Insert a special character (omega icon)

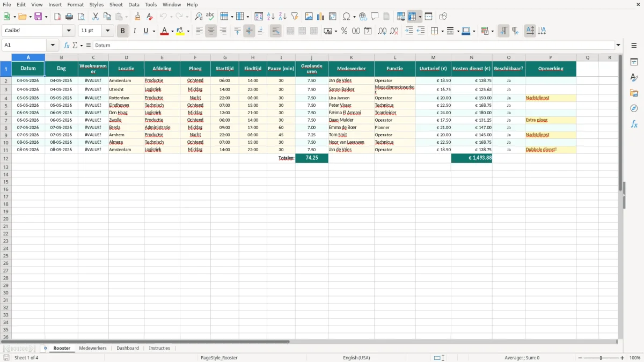tap(347, 17)
